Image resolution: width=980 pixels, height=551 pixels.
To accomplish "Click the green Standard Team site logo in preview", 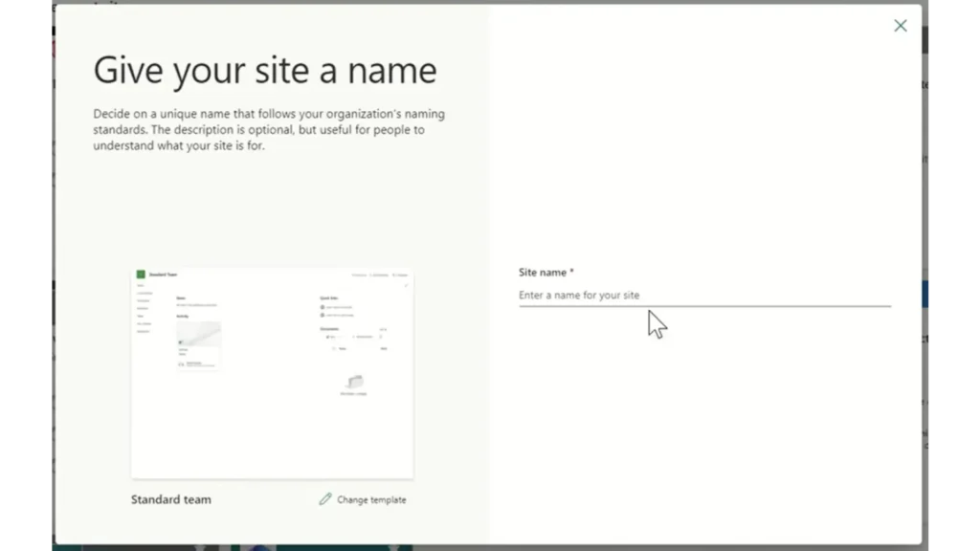I will click(141, 275).
